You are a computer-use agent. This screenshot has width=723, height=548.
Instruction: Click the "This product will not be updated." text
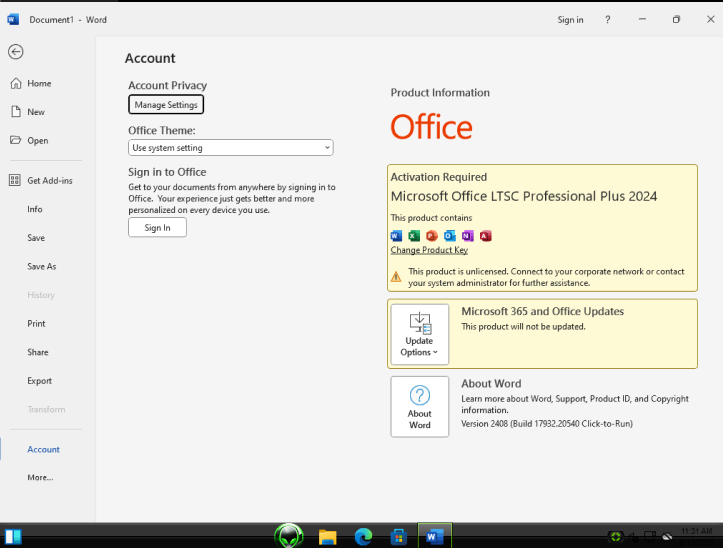[523, 327]
